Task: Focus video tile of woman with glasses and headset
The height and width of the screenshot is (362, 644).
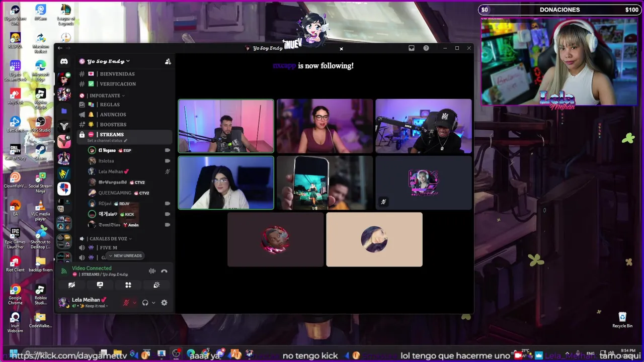Action: [x=325, y=126]
